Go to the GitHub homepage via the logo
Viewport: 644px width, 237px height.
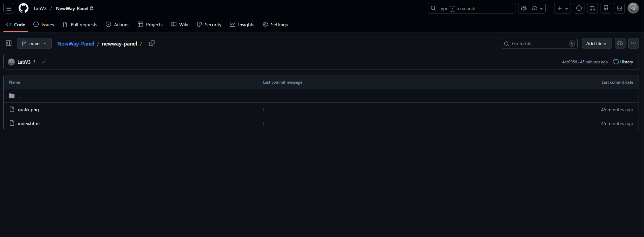click(x=24, y=8)
